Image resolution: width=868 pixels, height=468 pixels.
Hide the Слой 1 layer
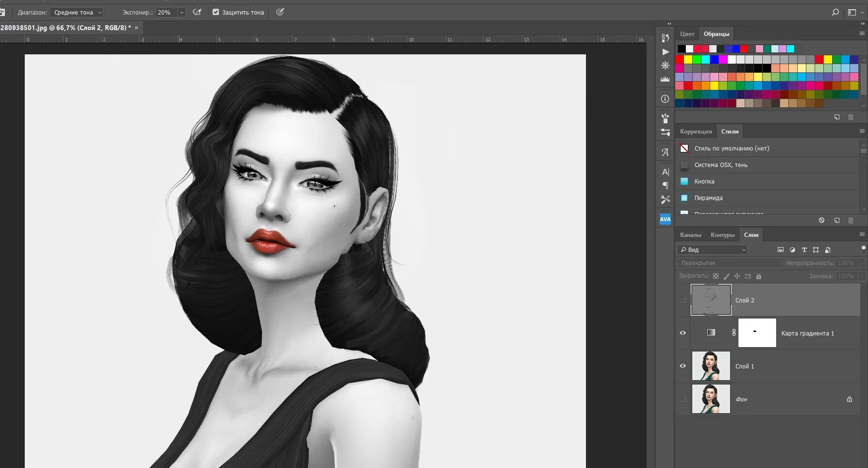[683, 366]
